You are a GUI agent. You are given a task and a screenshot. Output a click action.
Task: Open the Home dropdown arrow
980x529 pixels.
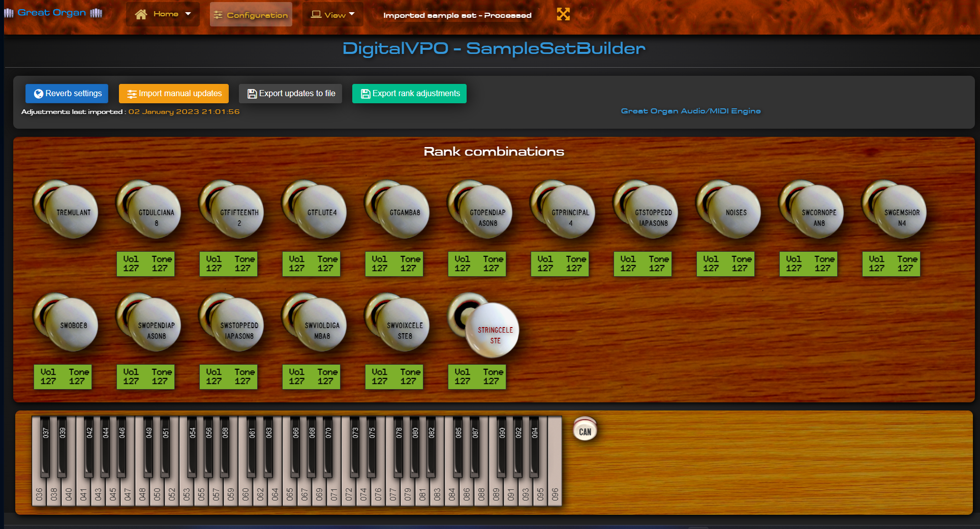[188, 14]
